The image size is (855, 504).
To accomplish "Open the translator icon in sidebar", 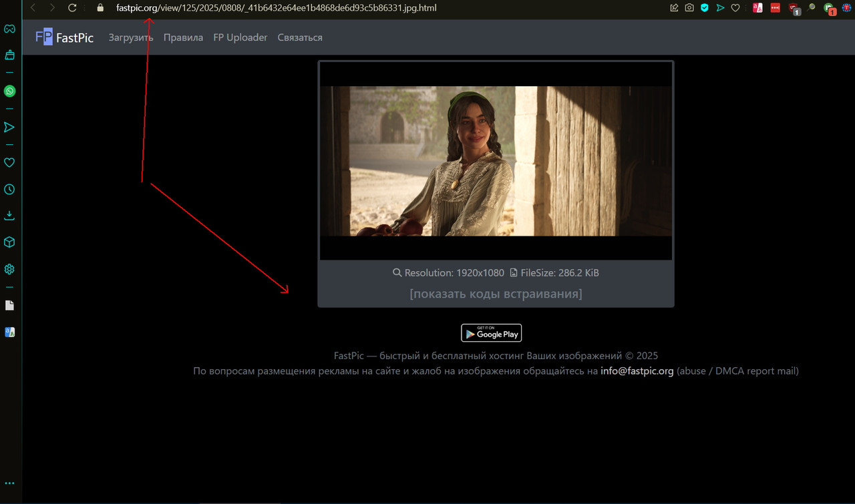I will pyautogui.click(x=9, y=332).
